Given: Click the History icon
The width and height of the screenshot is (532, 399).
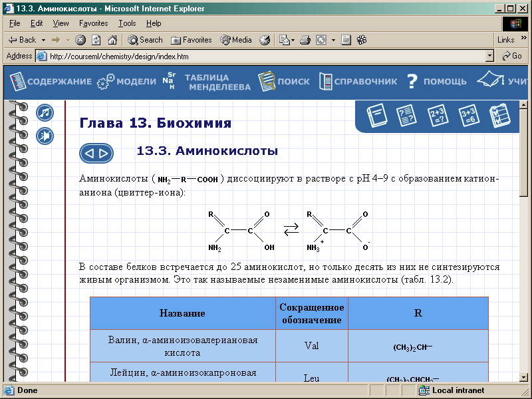Looking at the screenshot, I should (x=265, y=40).
